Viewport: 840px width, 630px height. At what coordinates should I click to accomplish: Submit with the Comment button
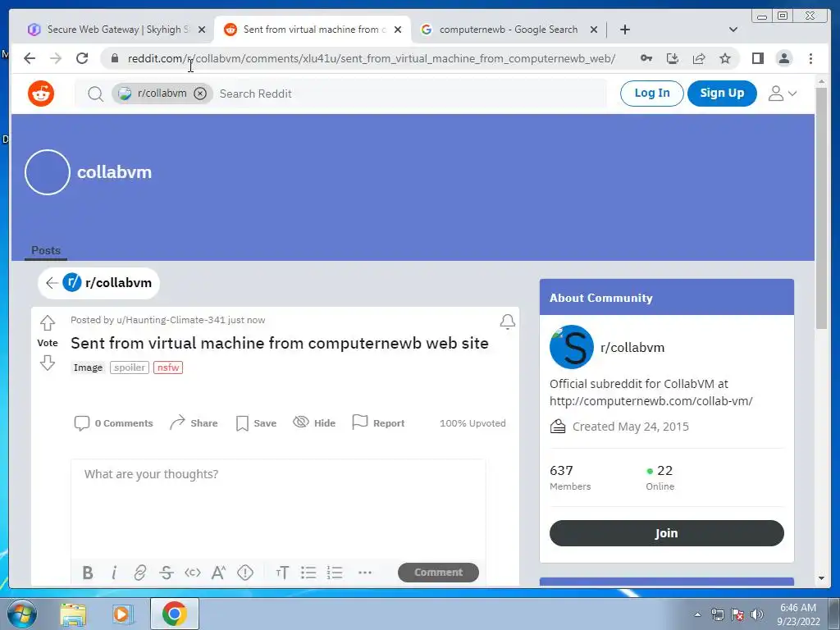[438, 572]
